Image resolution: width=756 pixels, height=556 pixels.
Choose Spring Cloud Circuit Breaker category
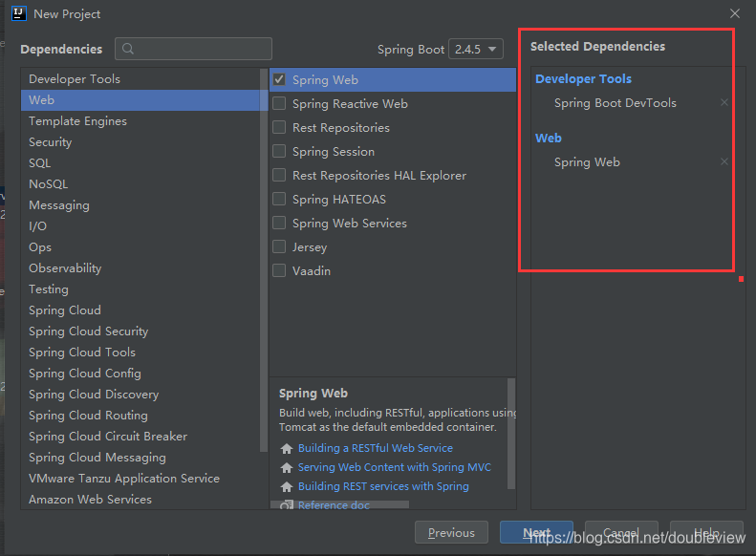pyautogui.click(x=140, y=437)
